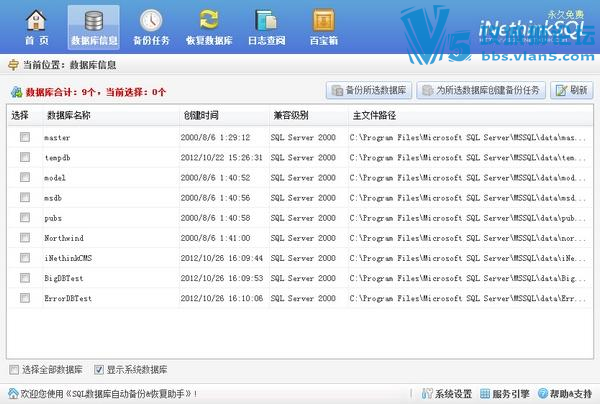This screenshot has height=404, width=600.
Task: Click file path in BigDBTest row
Action: click(x=467, y=279)
